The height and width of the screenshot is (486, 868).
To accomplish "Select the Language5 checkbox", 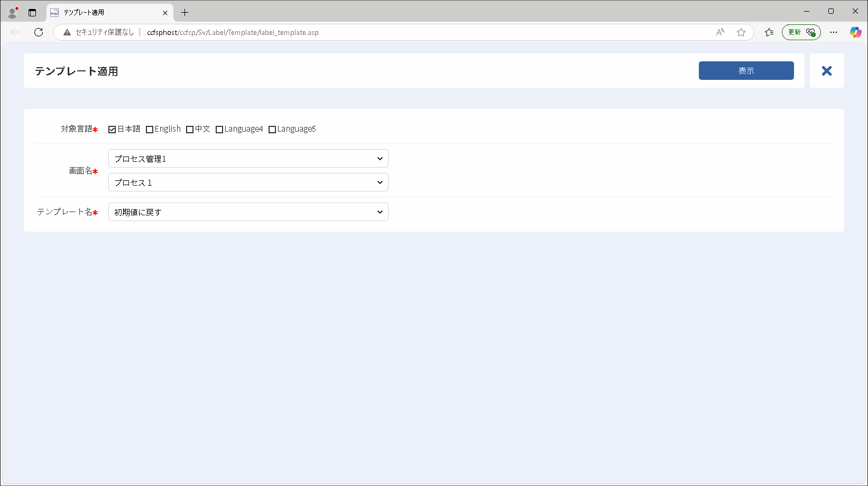I will (x=272, y=130).
